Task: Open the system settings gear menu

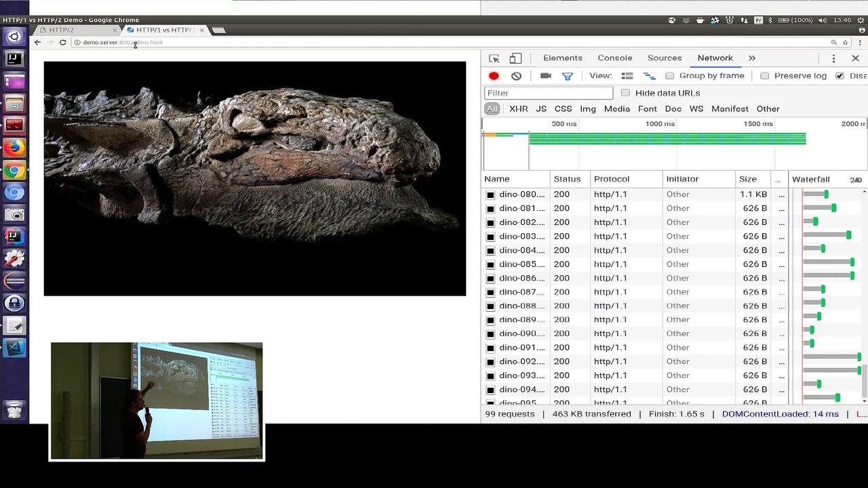Action: tap(859, 20)
